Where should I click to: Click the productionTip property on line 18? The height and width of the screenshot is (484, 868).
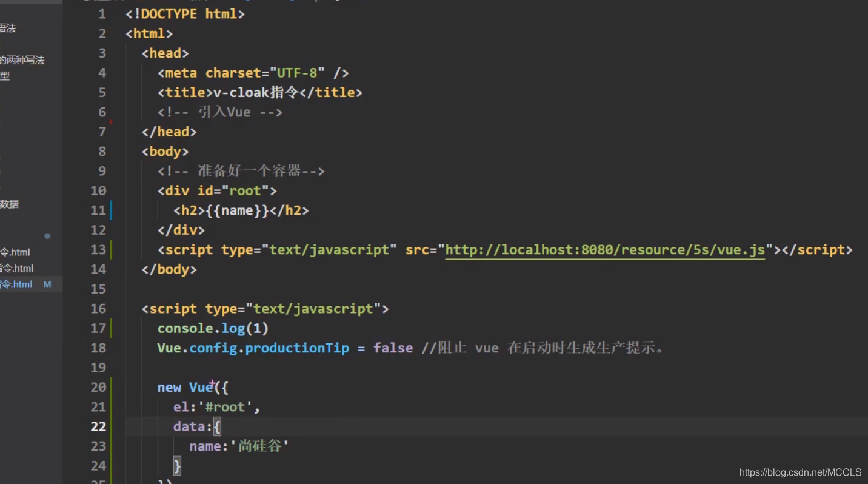click(297, 348)
